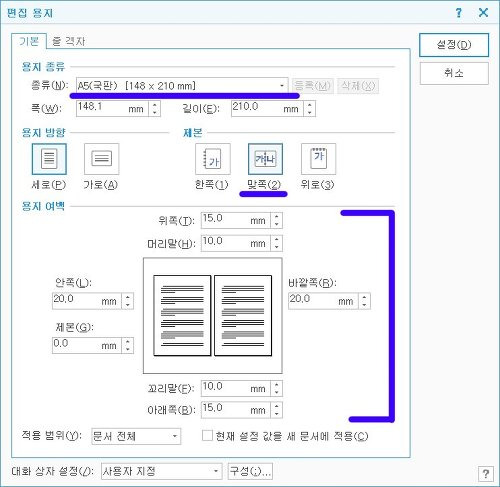Increase 제본(G) gutter spinner
The height and width of the screenshot is (487, 500).
[128, 342]
